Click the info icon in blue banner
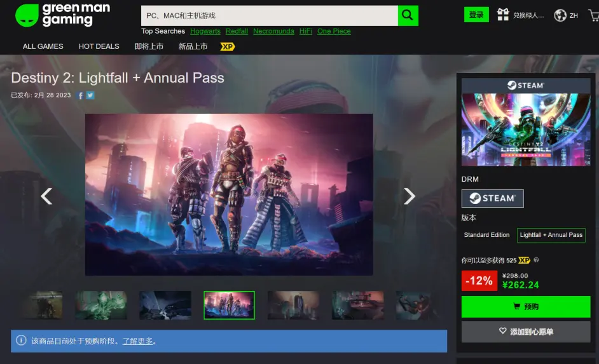This screenshot has width=599, height=364. (x=22, y=340)
